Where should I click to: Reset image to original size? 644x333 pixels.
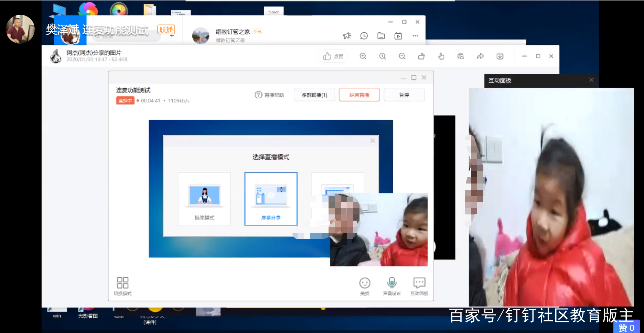click(x=383, y=56)
